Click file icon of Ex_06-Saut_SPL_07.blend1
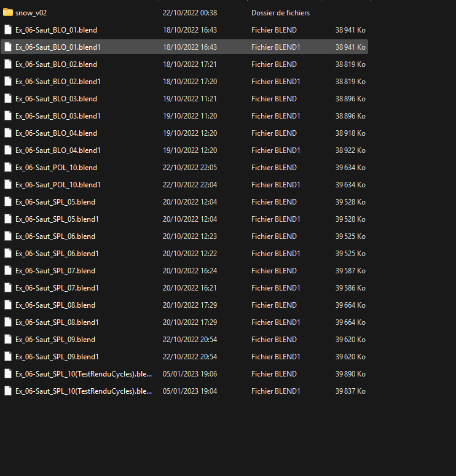456x476 pixels. click(x=8, y=288)
